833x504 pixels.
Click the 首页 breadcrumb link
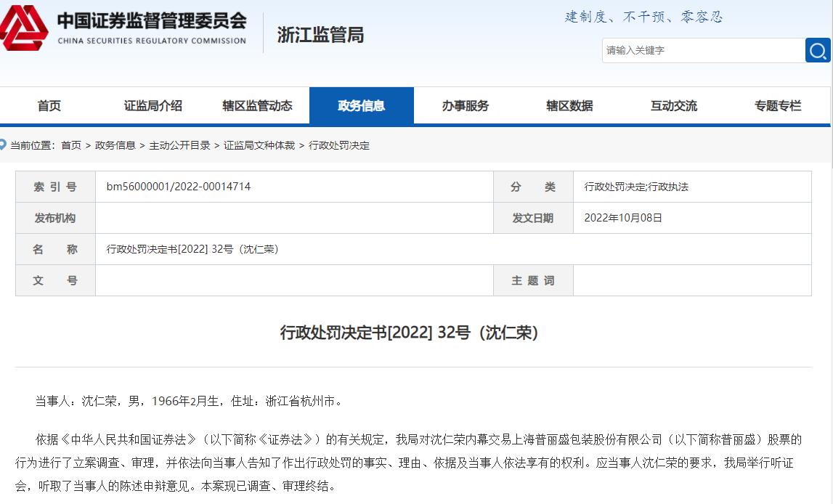[x=71, y=145]
